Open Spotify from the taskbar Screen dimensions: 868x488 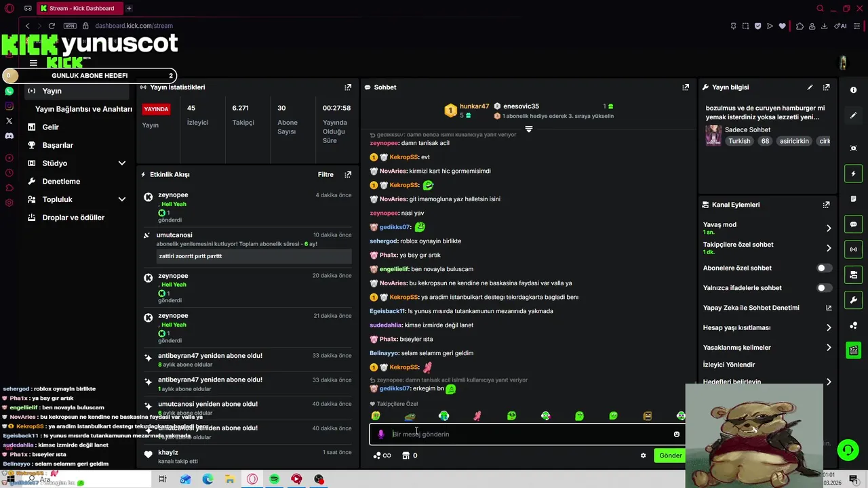click(274, 479)
